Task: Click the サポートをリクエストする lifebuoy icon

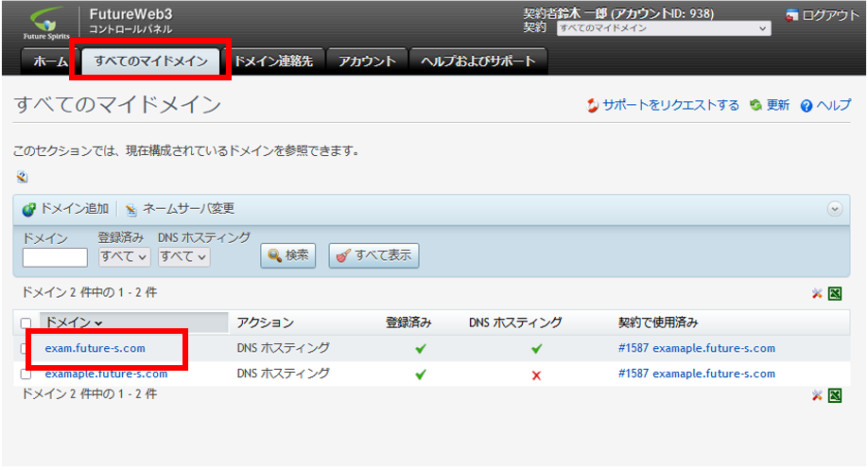Action: (x=593, y=105)
